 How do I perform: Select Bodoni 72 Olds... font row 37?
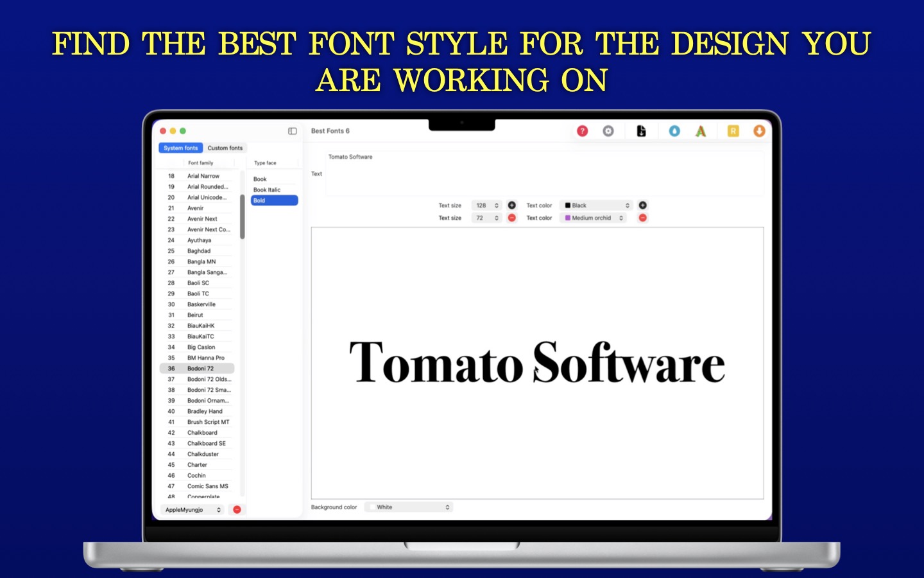[197, 380]
